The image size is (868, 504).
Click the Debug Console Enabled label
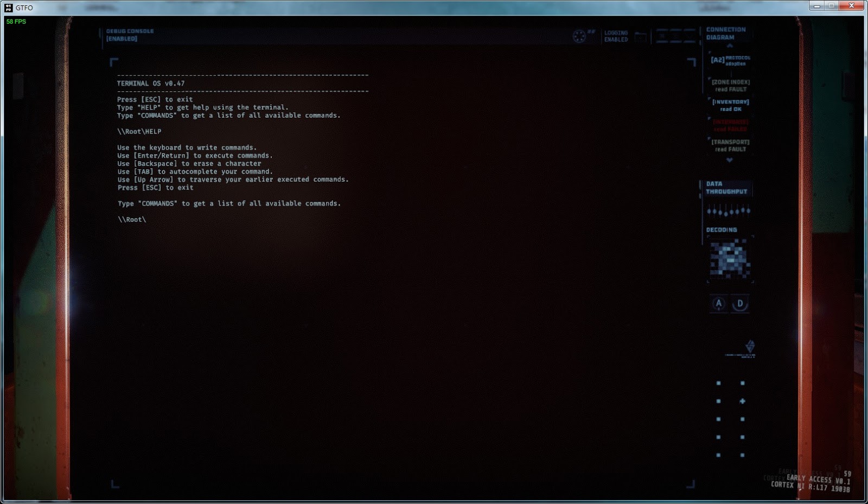point(130,35)
